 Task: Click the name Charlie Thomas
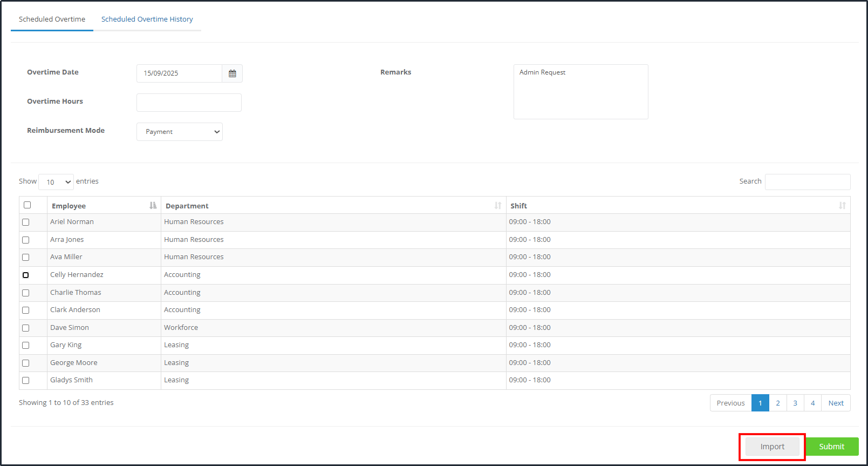(x=76, y=292)
